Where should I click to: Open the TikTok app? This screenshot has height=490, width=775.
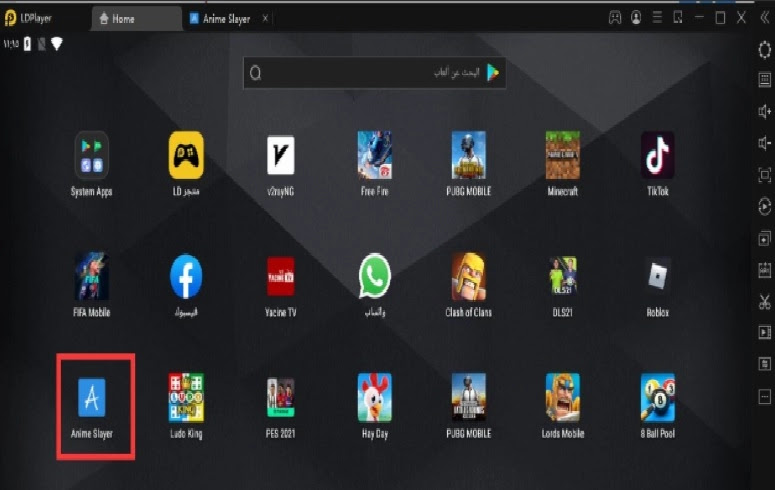pos(657,155)
